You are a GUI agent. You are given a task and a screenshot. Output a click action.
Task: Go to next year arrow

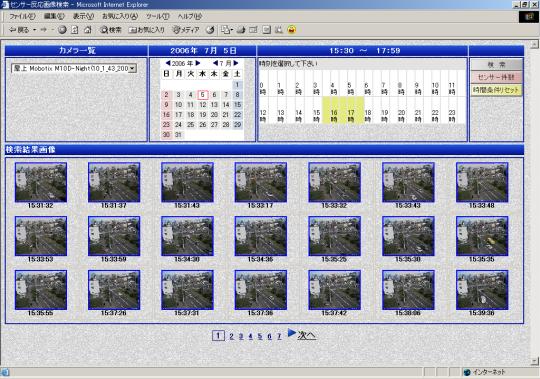[198, 63]
